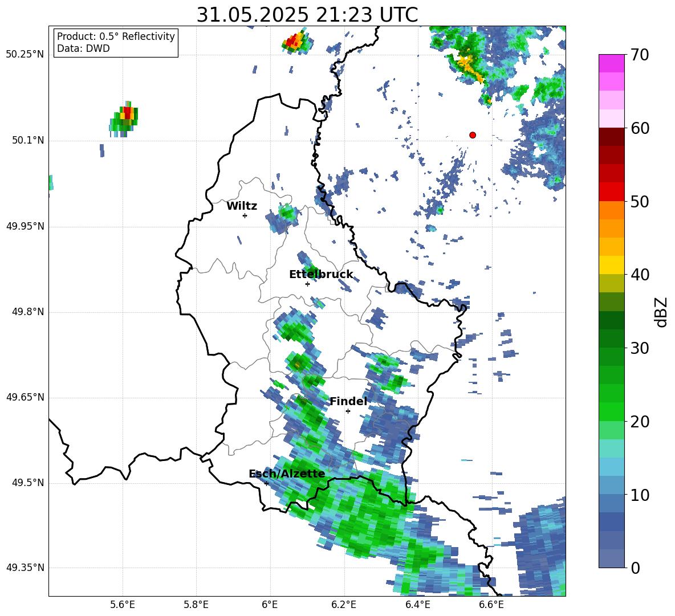This screenshot has height=616, width=675.
Task: Click the 49.8°N latitude label
Action: click(28, 312)
